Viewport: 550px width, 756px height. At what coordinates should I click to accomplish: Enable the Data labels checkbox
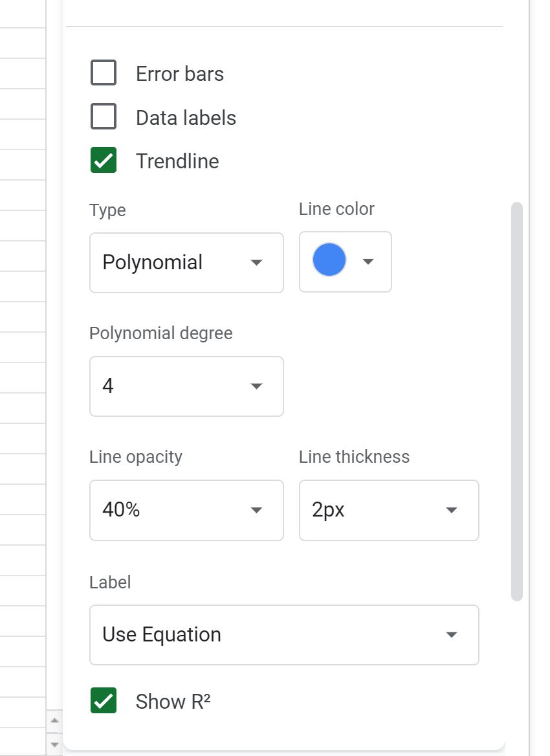point(104,117)
